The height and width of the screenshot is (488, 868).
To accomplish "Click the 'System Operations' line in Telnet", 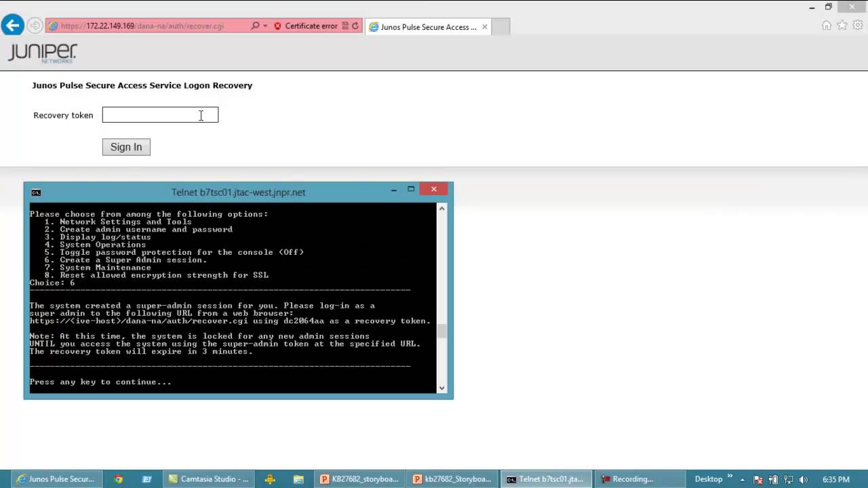I will [x=95, y=245].
